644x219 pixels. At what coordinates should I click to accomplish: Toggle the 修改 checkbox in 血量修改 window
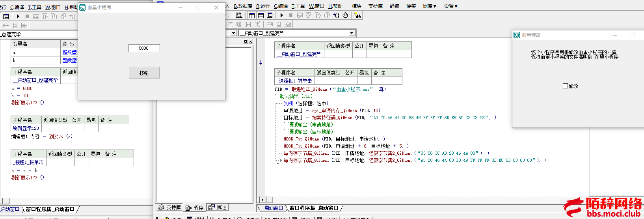pos(566,86)
